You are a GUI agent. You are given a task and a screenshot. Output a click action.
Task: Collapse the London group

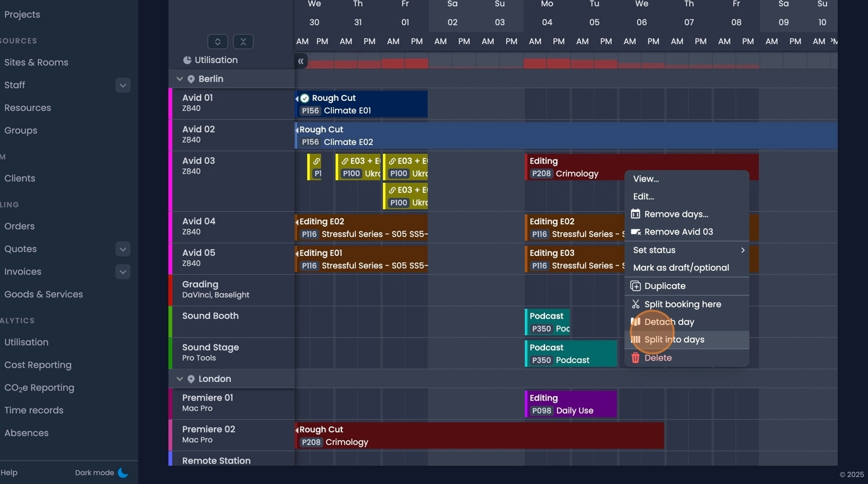[179, 379]
